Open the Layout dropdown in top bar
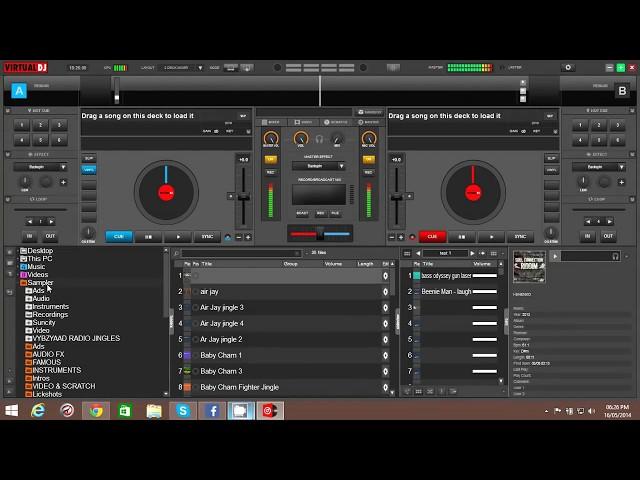The image size is (640, 480). point(183,68)
